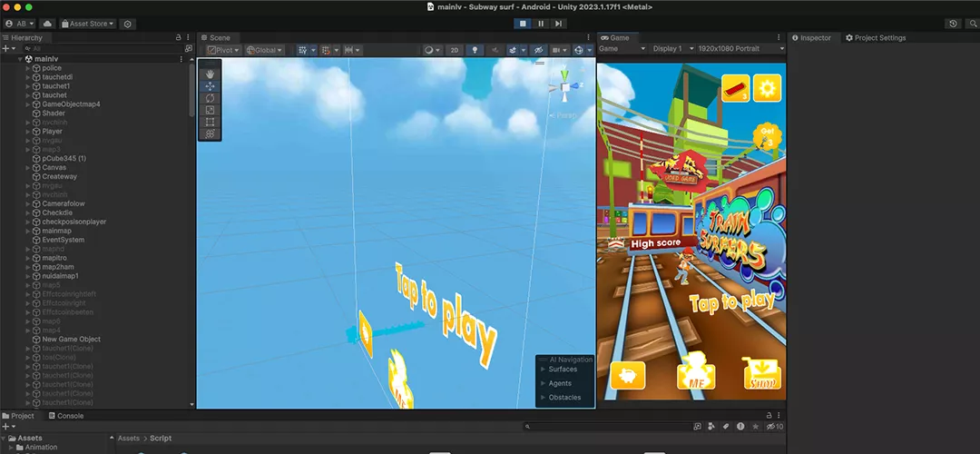Collapse the mainlv scene root
This screenshot has height=454, width=980.
coord(19,59)
